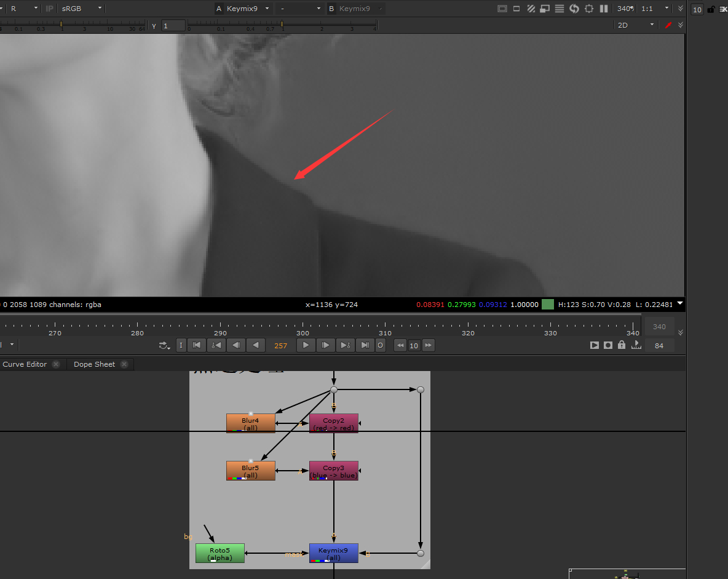The height and width of the screenshot is (579, 728).
Task: Click the refresh viewer icon
Action: (574, 9)
